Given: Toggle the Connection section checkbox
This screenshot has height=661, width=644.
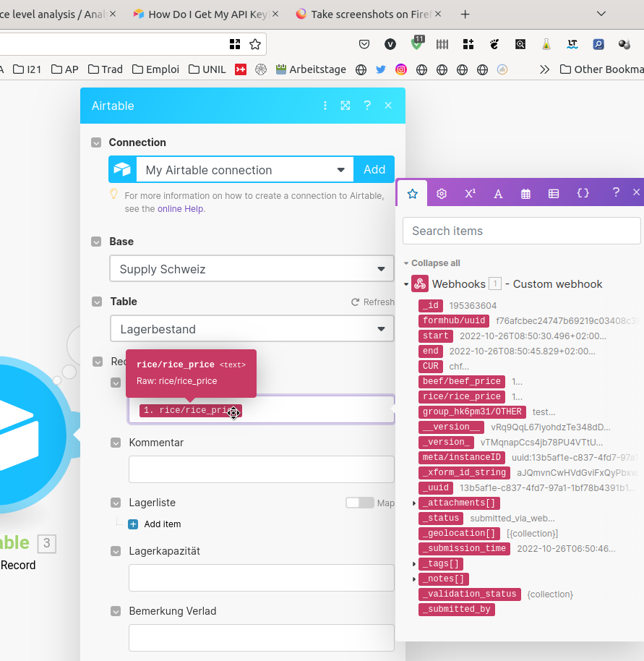Looking at the screenshot, I should coord(96,142).
